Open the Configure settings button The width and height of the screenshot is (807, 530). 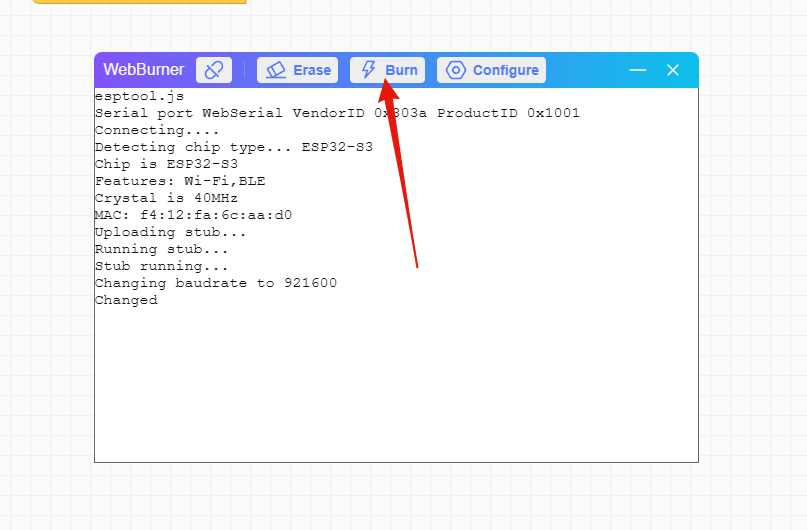pyautogui.click(x=492, y=70)
